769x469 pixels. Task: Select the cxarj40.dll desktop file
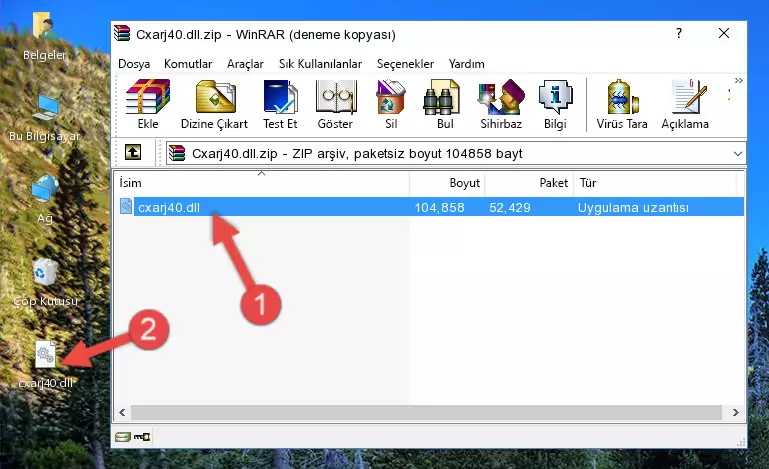coord(46,365)
